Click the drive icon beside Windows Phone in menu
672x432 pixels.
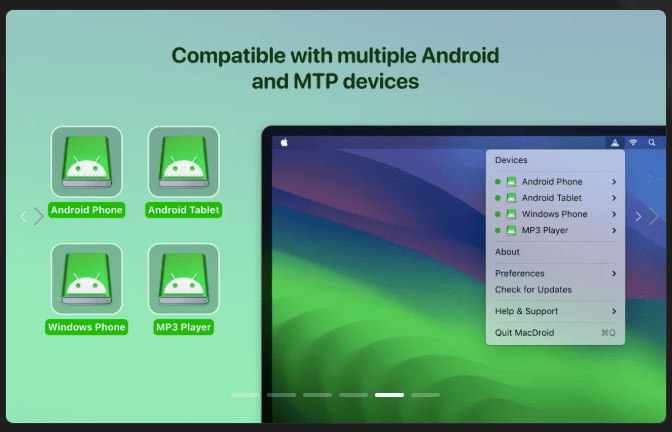[x=511, y=214]
